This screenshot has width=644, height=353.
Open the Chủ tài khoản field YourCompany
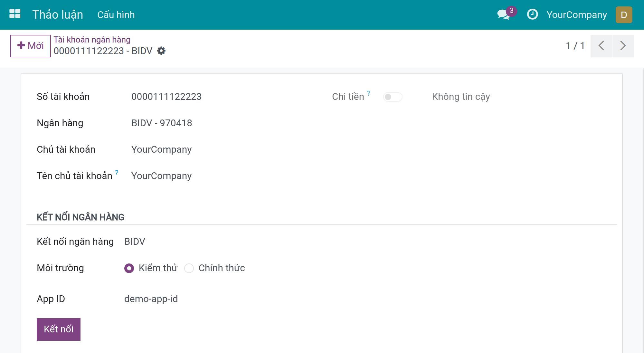click(161, 149)
